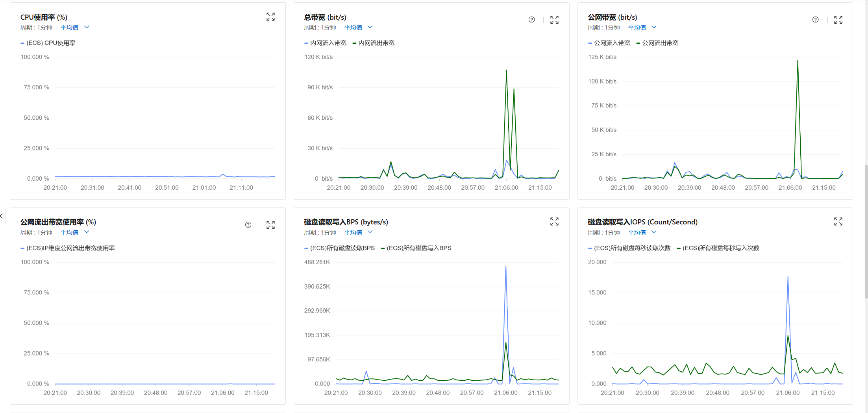Open 平均值 dropdown in 磁盘读取写入IOPS chart

point(642,232)
